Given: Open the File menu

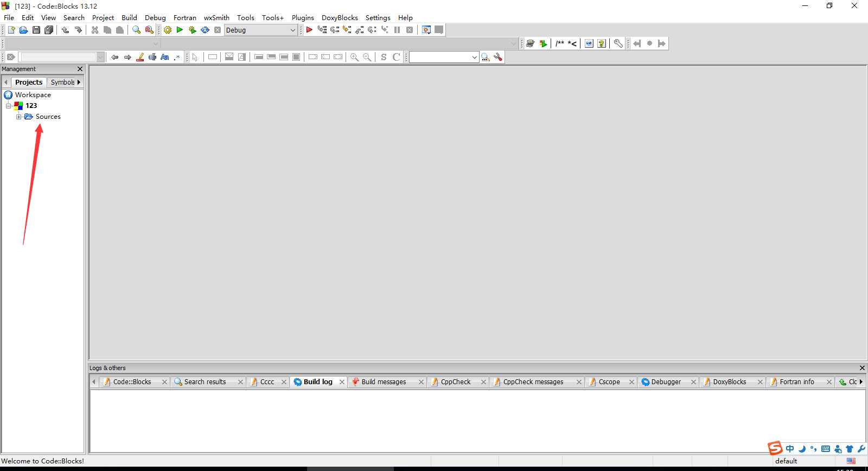Looking at the screenshot, I should pos(9,17).
